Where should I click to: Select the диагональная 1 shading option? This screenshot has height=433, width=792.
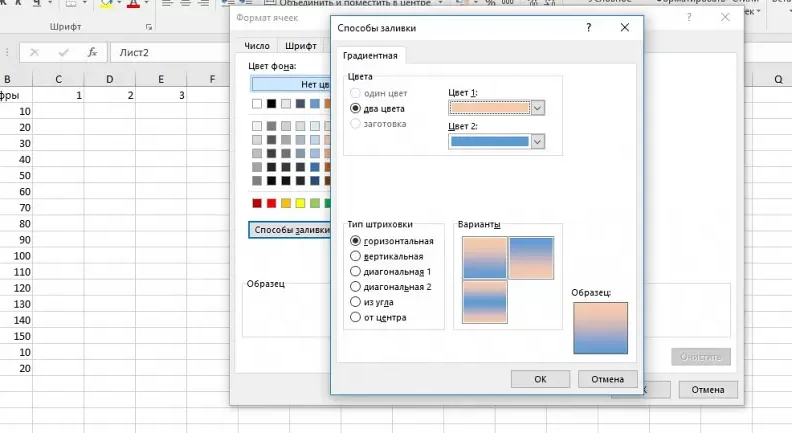pyautogui.click(x=356, y=271)
